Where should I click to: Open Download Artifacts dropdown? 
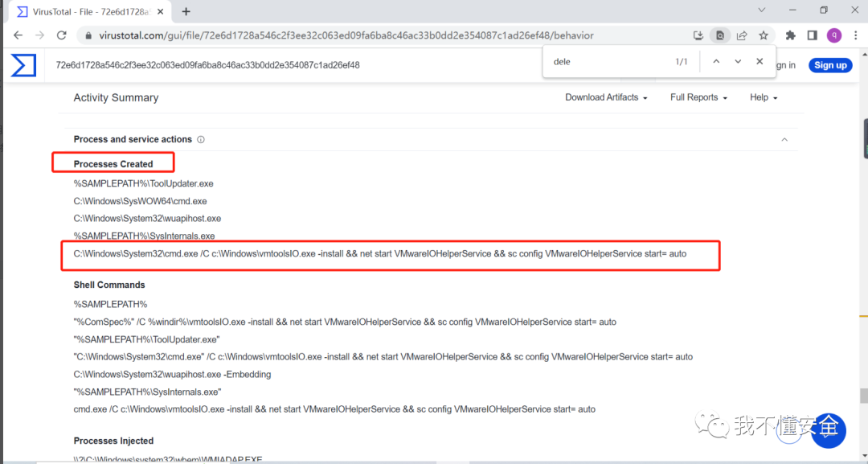point(606,97)
